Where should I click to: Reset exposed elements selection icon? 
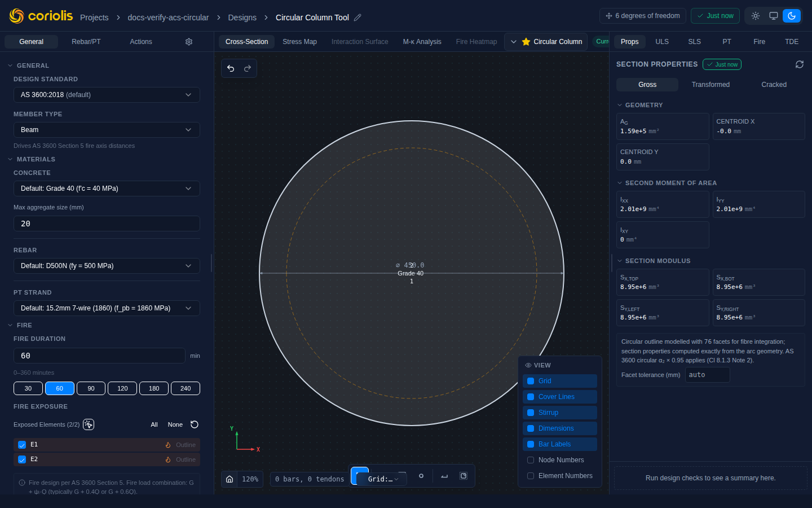click(195, 424)
